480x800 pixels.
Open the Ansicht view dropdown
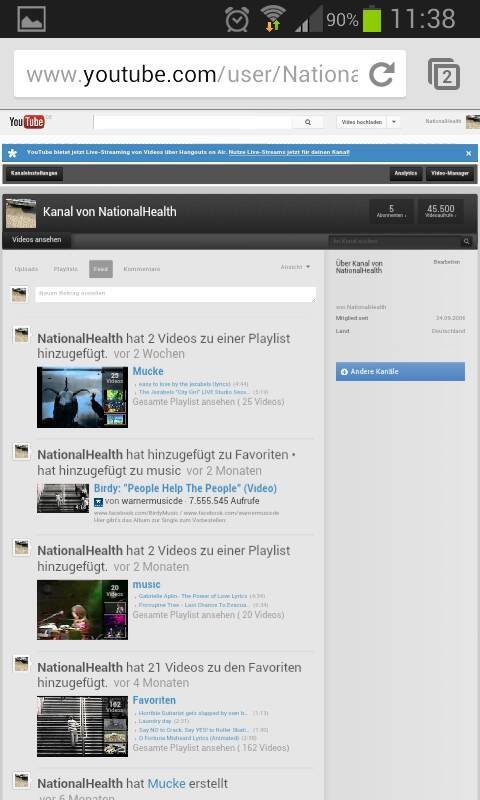pos(295,267)
